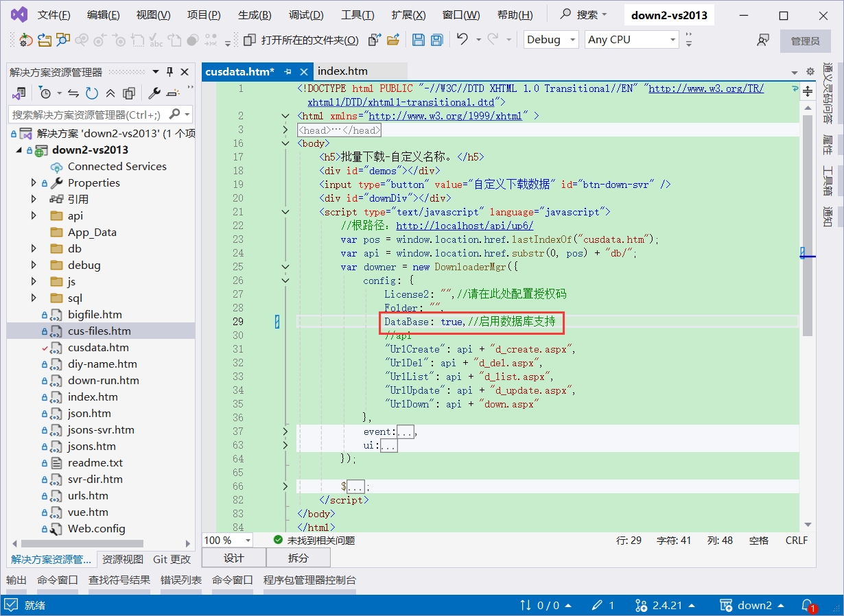This screenshot has width=844, height=616.
Task: Refresh the Solution Explorer tree
Action: 91,93
